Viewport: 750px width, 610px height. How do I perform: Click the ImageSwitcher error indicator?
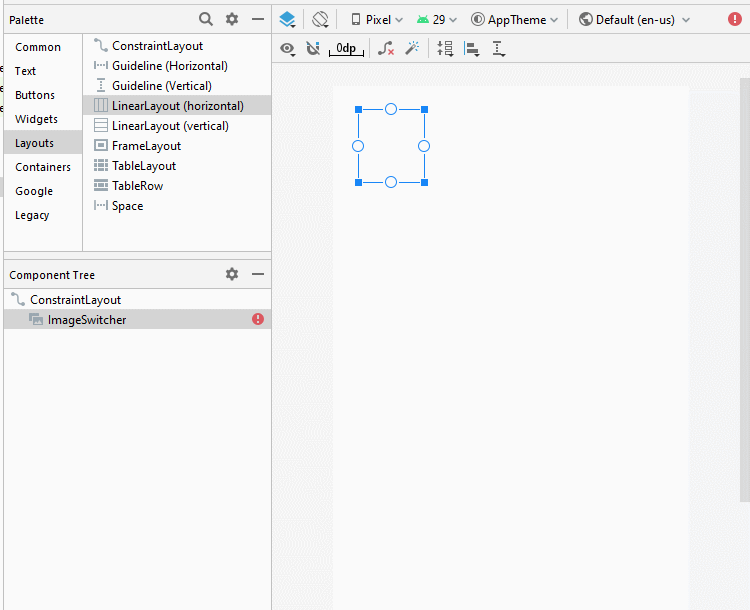(x=258, y=319)
